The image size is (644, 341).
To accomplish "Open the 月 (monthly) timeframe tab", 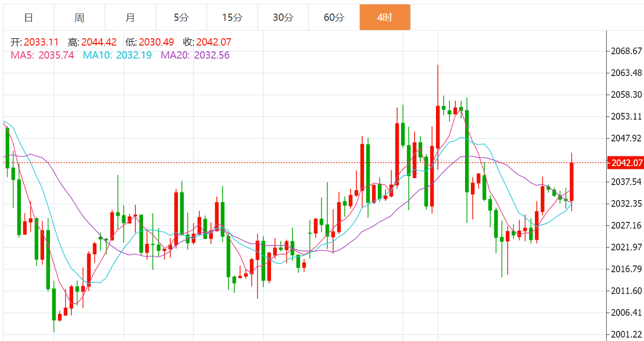I will tap(130, 17).
